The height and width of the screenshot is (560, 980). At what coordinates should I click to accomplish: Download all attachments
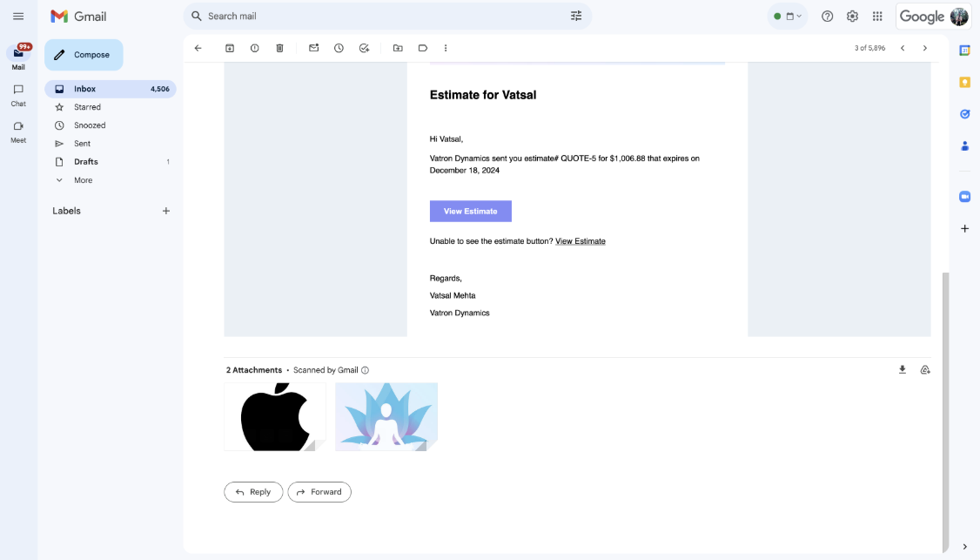click(x=902, y=370)
